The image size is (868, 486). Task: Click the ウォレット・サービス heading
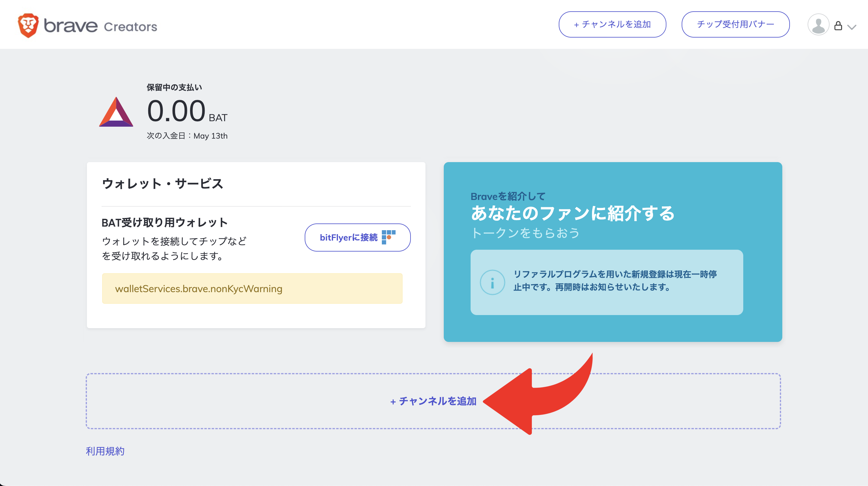(163, 183)
